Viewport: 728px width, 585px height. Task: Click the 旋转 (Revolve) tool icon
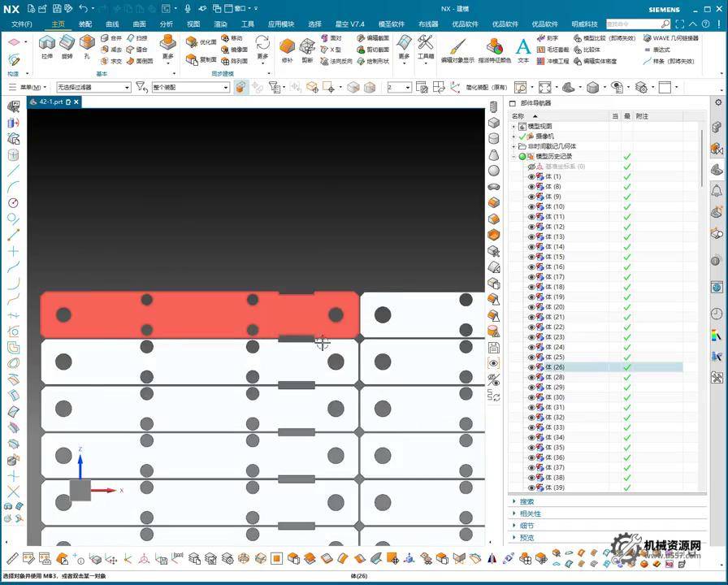coord(67,45)
